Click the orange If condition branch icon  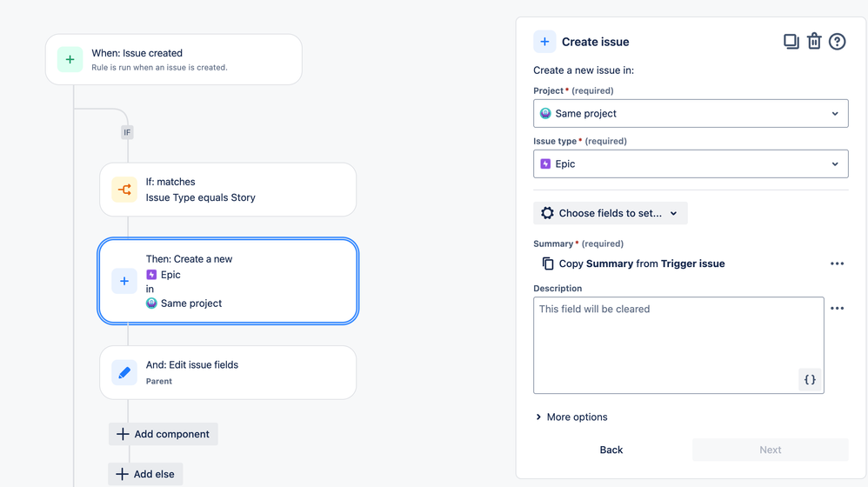click(x=124, y=190)
